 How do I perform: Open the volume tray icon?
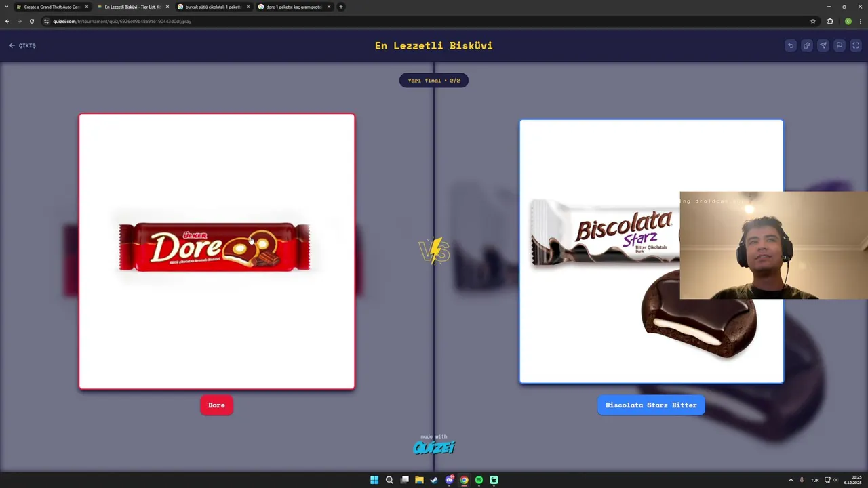pos(835,480)
